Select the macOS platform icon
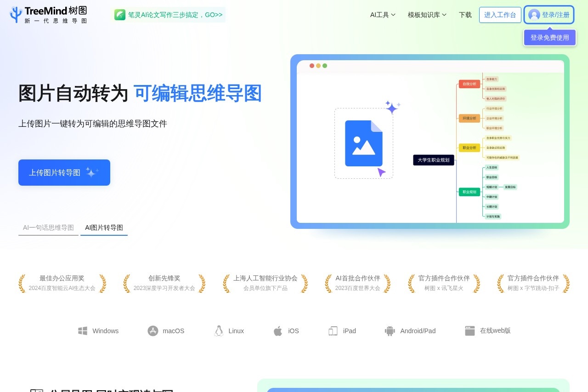Image resolution: width=588 pixels, height=392 pixels. 153,330
